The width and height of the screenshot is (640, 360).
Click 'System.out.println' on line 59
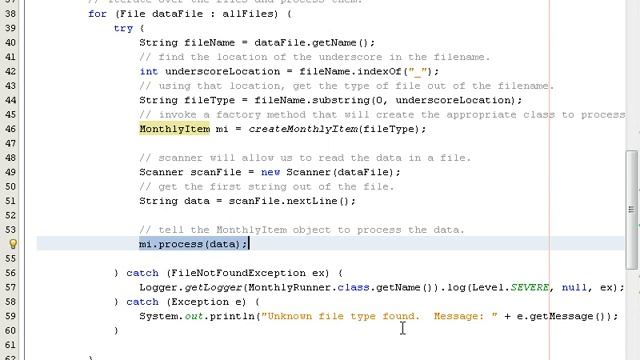click(197, 316)
